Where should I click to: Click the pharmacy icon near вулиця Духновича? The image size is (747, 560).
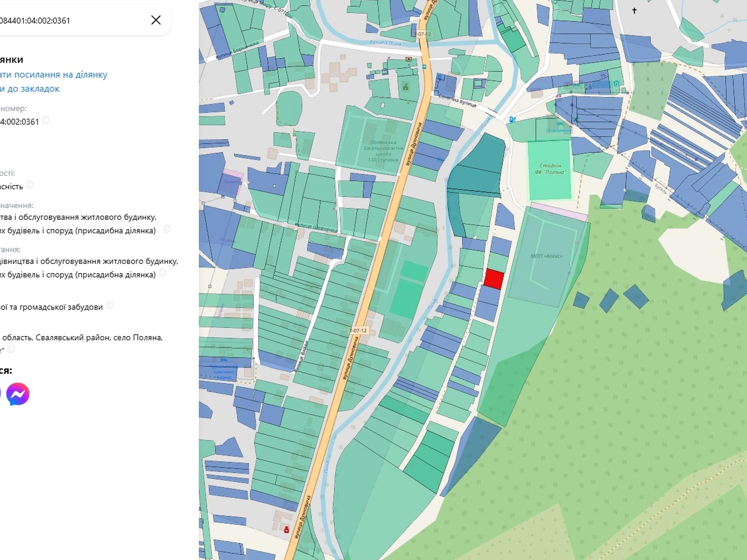286,530
